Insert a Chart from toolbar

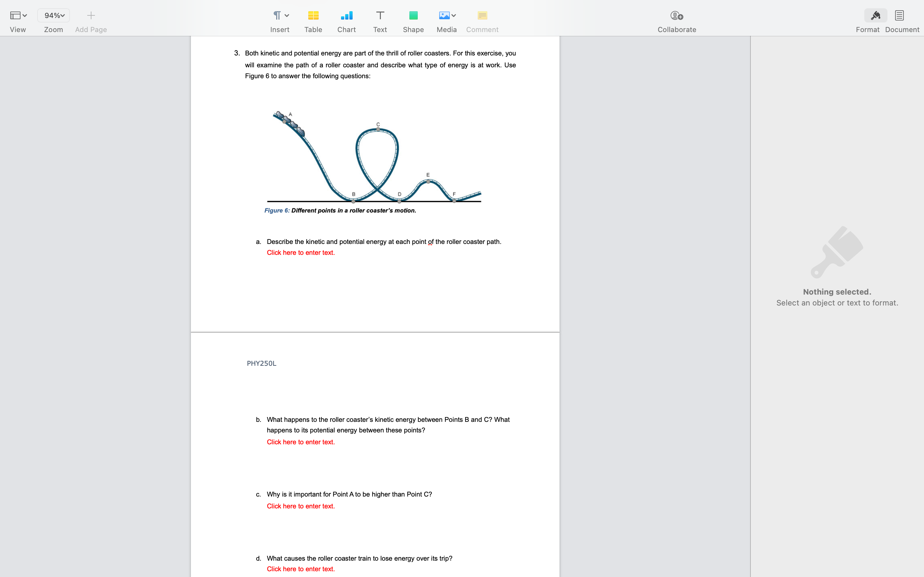(346, 16)
